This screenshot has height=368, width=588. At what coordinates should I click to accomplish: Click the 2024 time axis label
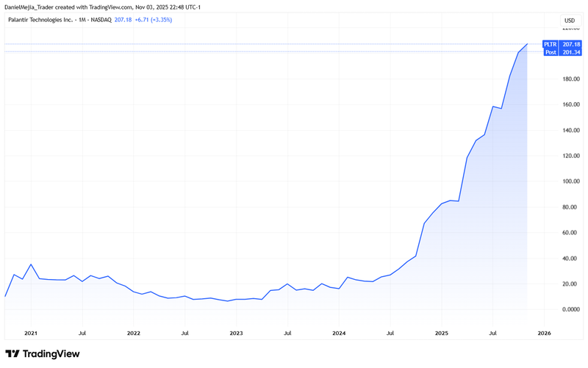(x=339, y=333)
